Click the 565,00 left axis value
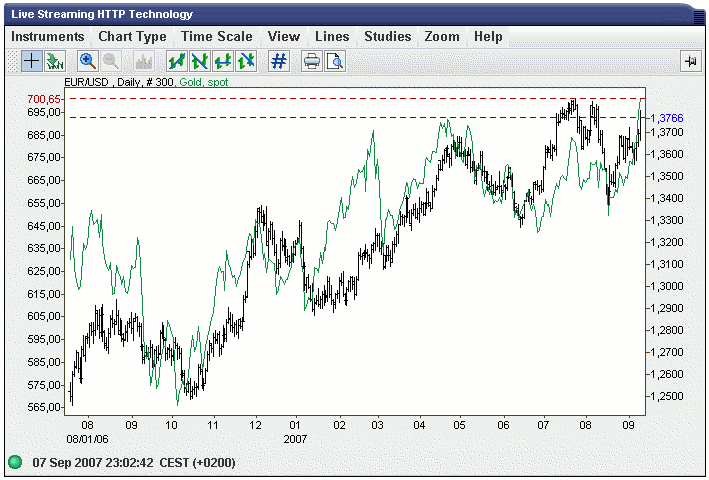The image size is (709, 480). tap(44, 407)
